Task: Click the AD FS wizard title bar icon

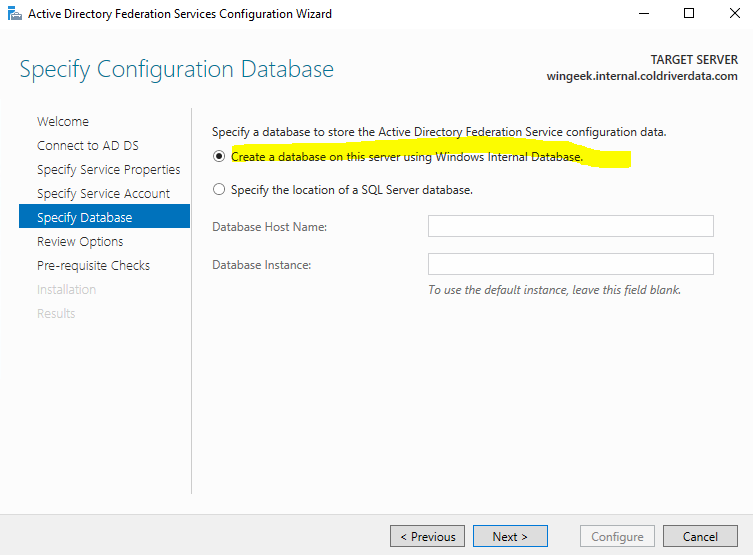Action: (x=14, y=14)
